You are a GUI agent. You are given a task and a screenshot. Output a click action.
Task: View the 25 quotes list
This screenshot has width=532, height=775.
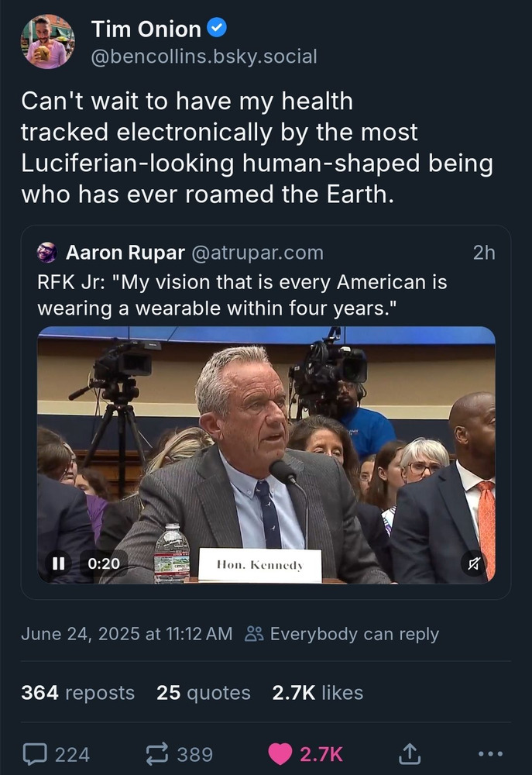point(204,692)
